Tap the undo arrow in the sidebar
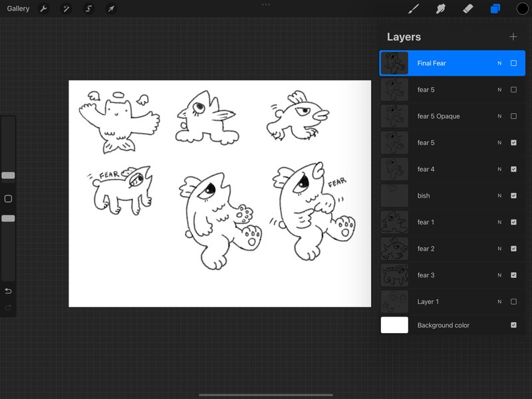Viewport: 532px width, 399px height. point(8,291)
